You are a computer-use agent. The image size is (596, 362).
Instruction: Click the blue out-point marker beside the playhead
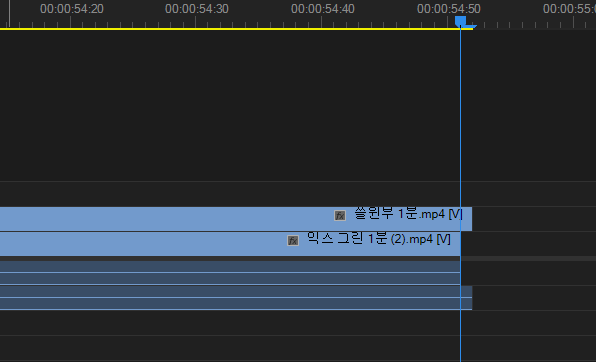tap(471, 27)
